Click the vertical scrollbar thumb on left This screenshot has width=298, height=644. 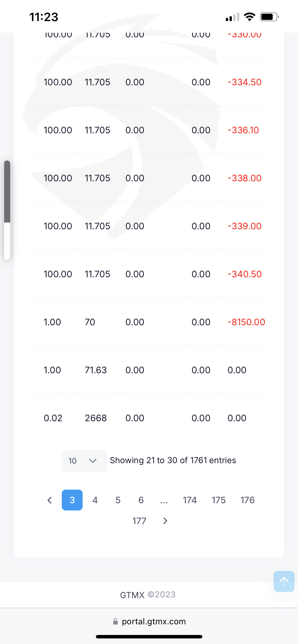coord(7,192)
